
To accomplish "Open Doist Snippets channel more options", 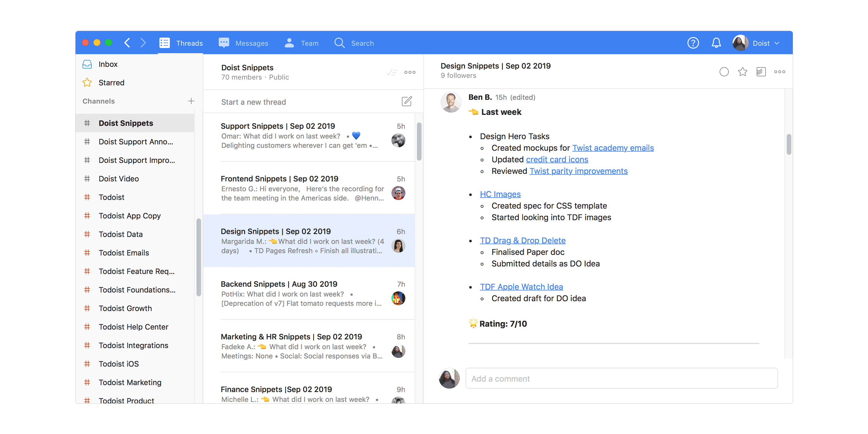I will pyautogui.click(x=410, y=72).
